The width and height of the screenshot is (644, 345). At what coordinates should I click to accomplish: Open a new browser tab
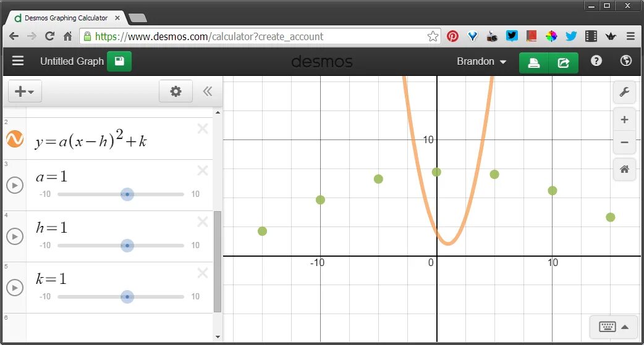138,18
